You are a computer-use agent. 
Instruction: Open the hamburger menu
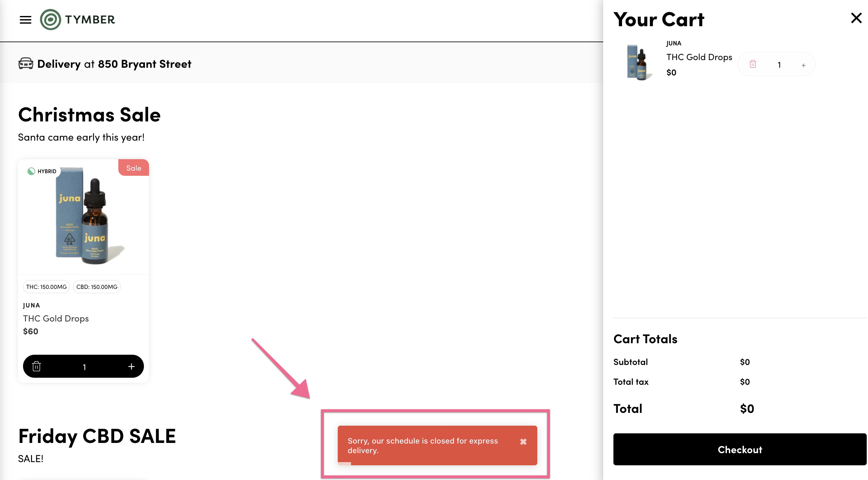[25, 20]
